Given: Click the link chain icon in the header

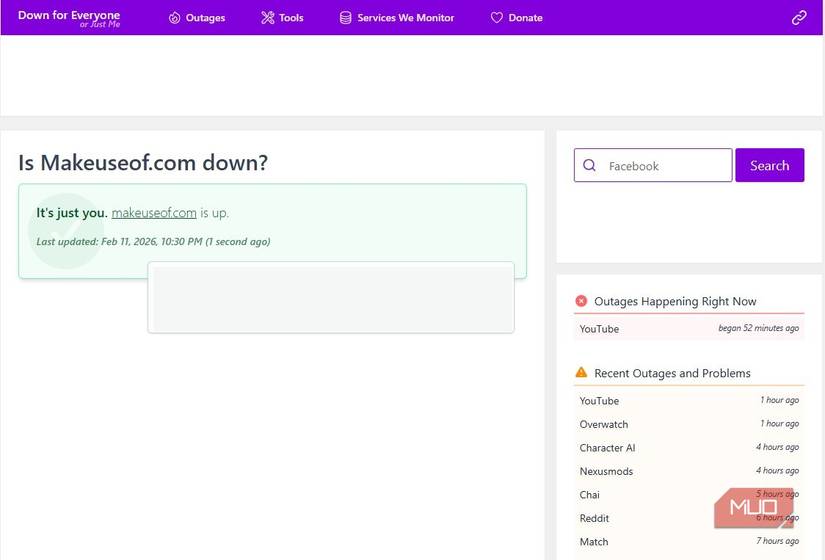Looking at the screenshot, I should [799, 18].
